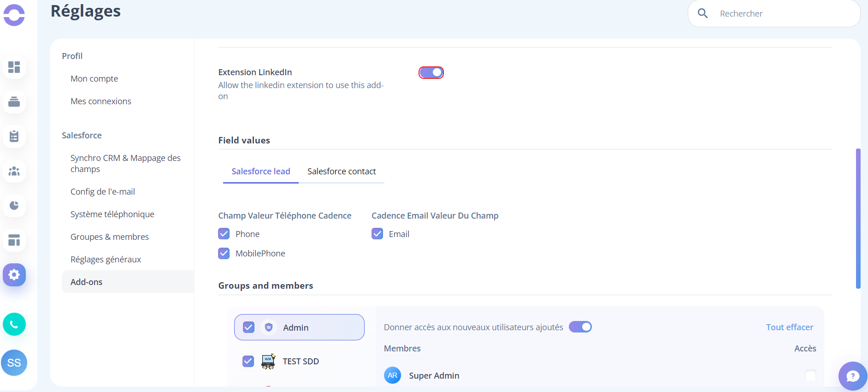The height and width of the screenshot is (392, 868).
Task: Uncheck the MobilePhone checkbox
Action: tap(224, 253)
